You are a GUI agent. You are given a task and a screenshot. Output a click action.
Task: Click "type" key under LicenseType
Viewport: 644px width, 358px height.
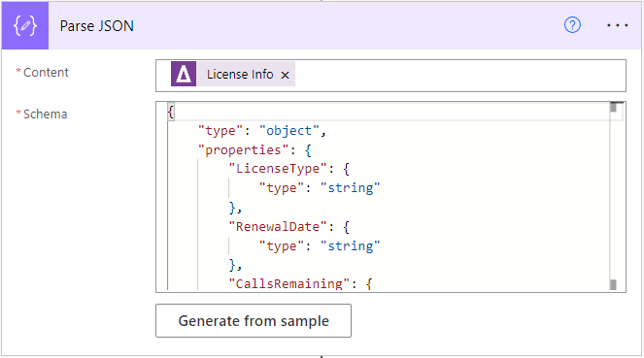coord(282,188)
